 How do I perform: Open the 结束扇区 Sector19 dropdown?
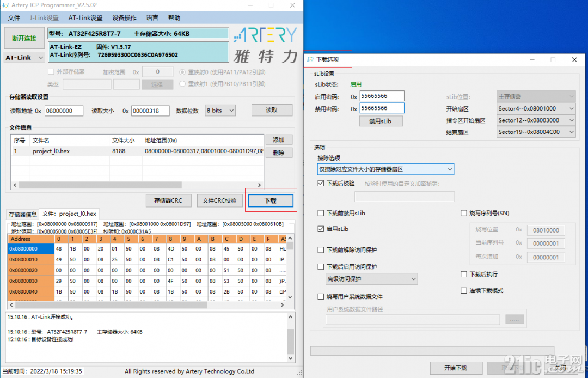(x=536, y=132)
